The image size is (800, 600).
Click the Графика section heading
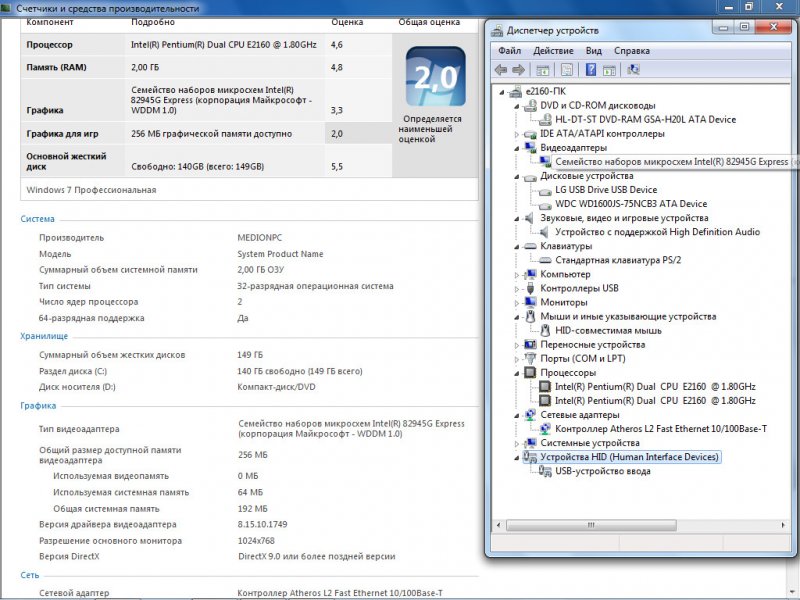click(38, 406)
